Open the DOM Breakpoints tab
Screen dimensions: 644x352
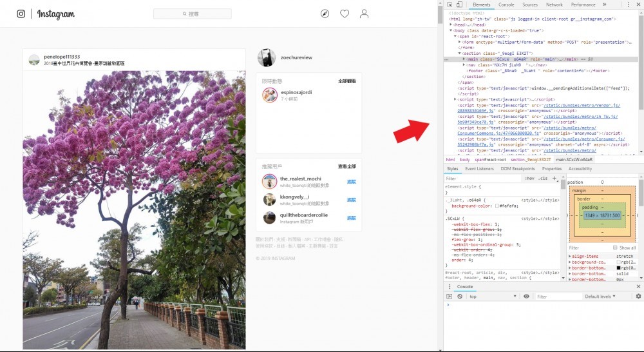pyautogui.click(x=518, y=169)
